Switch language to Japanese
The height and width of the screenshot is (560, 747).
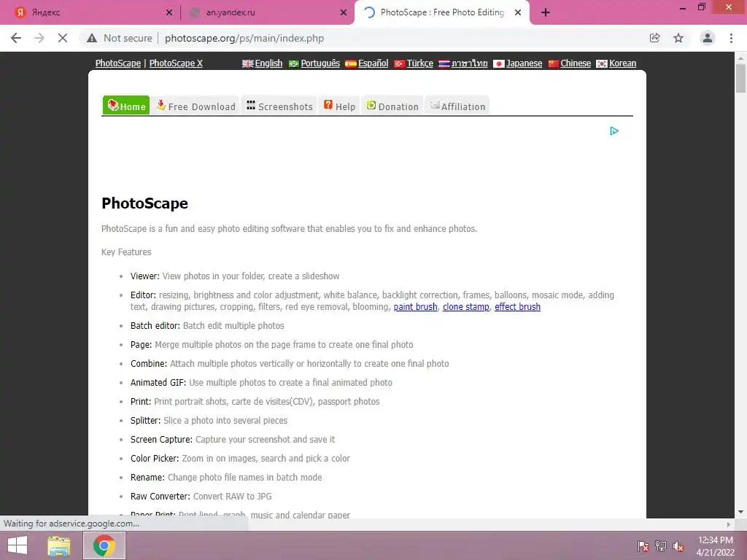(524, 63)
